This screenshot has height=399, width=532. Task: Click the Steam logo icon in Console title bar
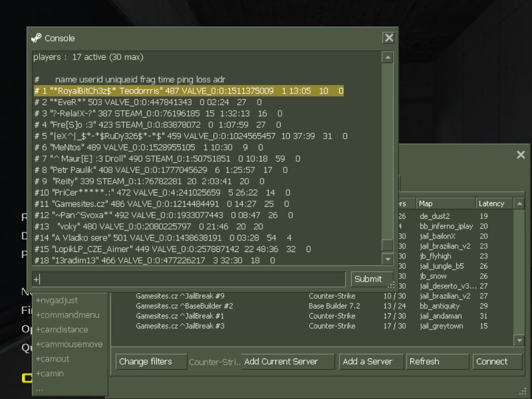point(36,38)
